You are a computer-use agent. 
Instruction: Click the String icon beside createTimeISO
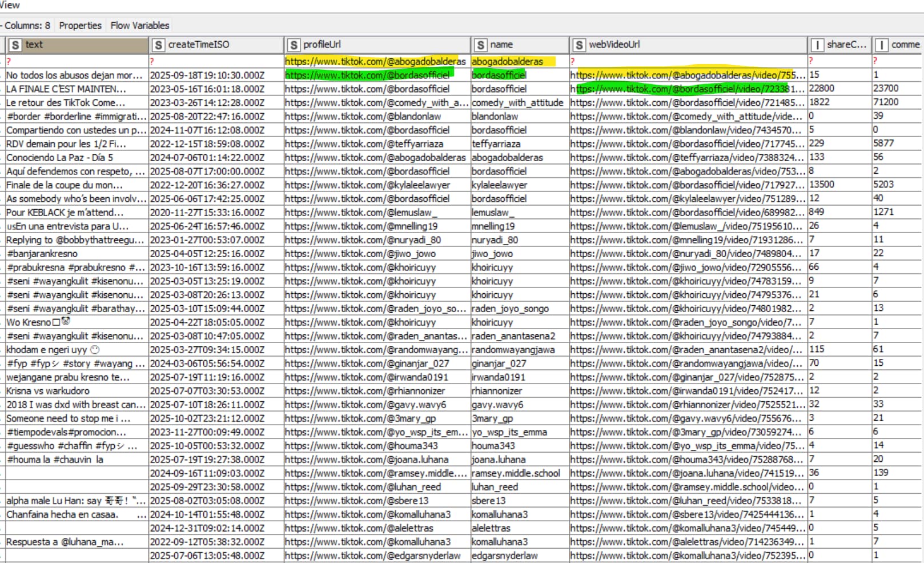(x=158, y=45)
